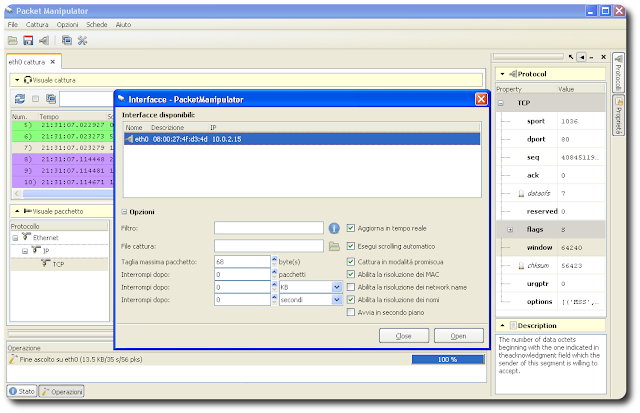Select packet row 8) in capture list
Viewport: 640px width, 413px height.
click(63, 159)
